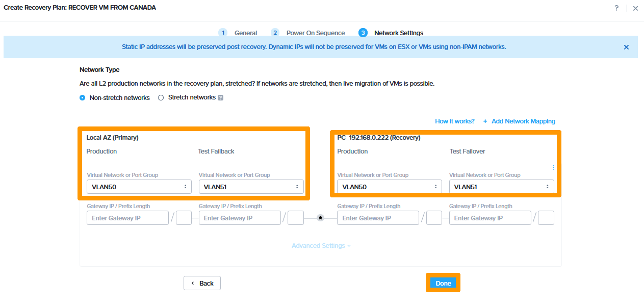Click the Stretch networks info icon
The image size is (644, 306).
coord(220,98)
